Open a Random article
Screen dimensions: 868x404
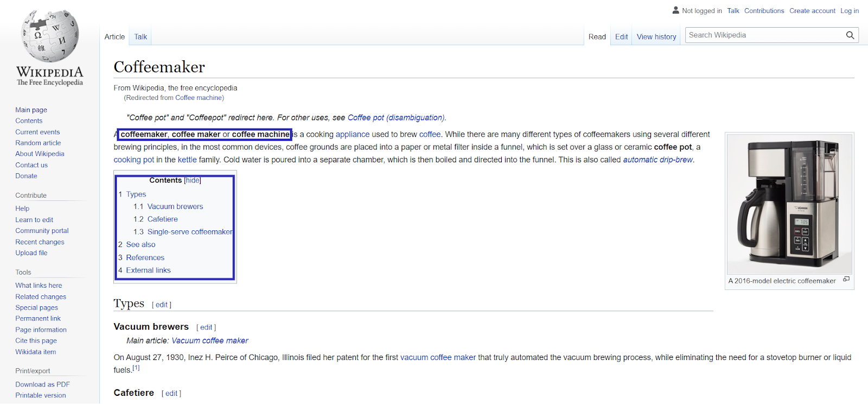38,143
